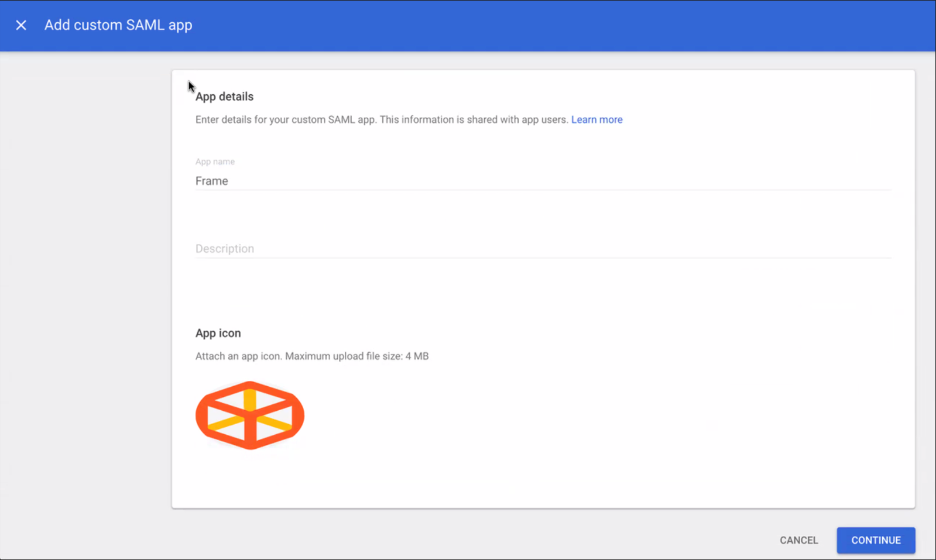
Task: Click the "This information is shared with app users" sentence
Action: (474, 119)
